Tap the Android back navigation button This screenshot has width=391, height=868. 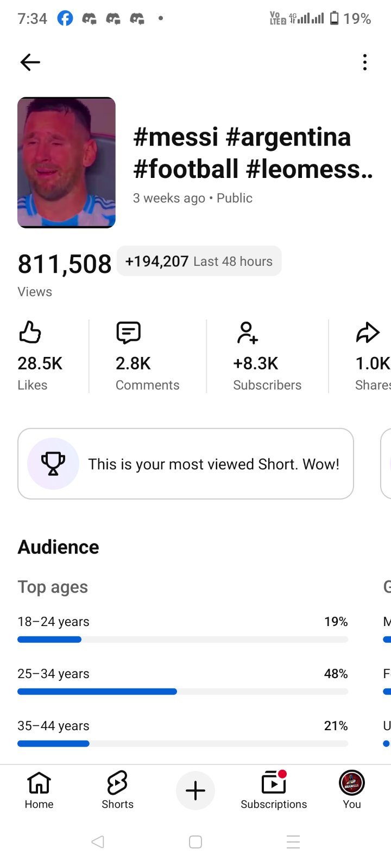[x=98, y=842]
